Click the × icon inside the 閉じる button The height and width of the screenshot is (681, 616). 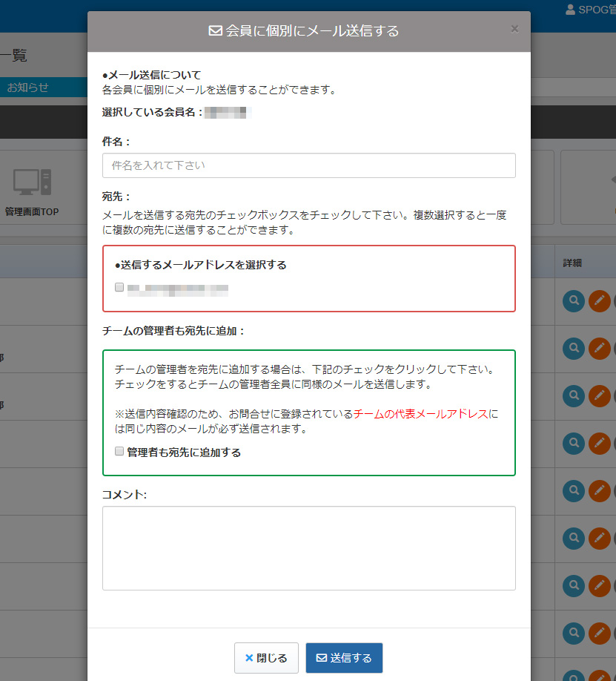pos(249,658)
